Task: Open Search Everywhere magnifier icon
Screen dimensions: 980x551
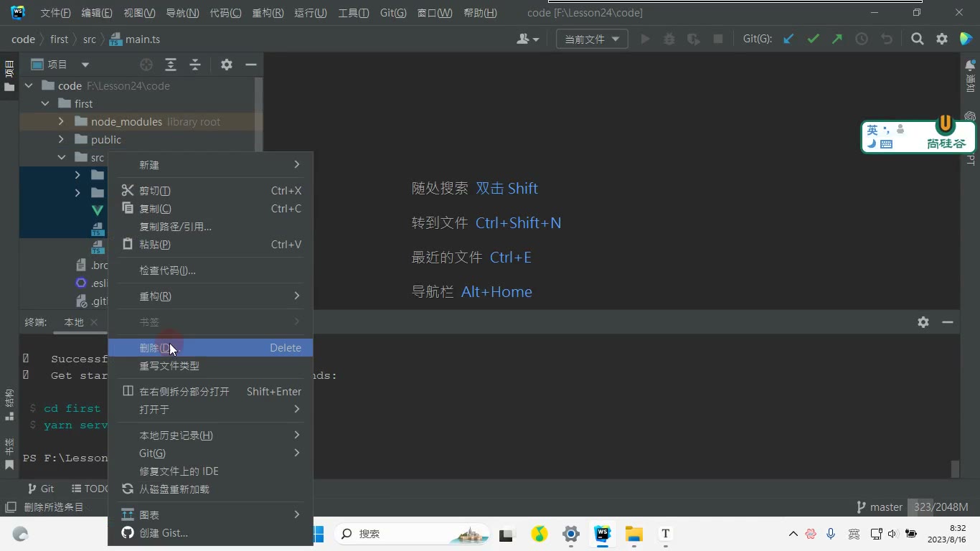Action: (x=917, y=39)
